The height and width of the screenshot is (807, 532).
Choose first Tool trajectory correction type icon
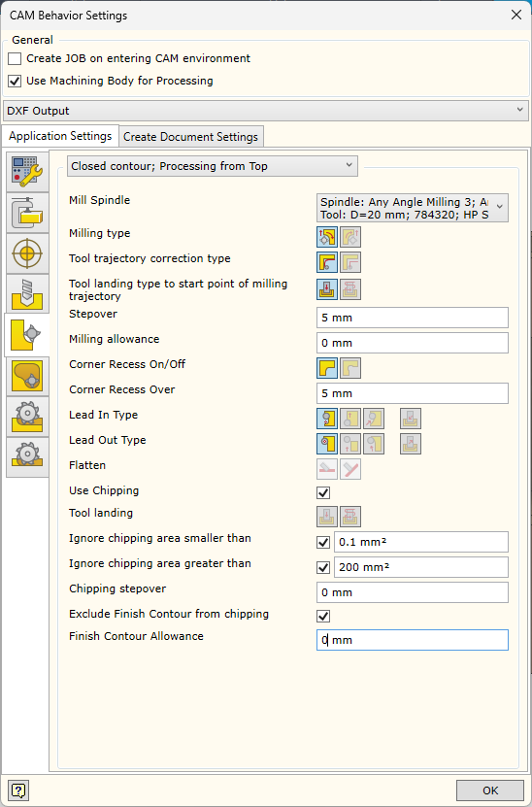coord(327,262)
